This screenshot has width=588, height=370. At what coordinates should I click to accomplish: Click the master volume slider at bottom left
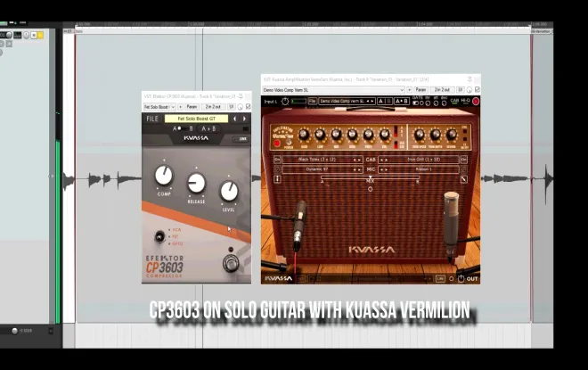coord(14,331)
